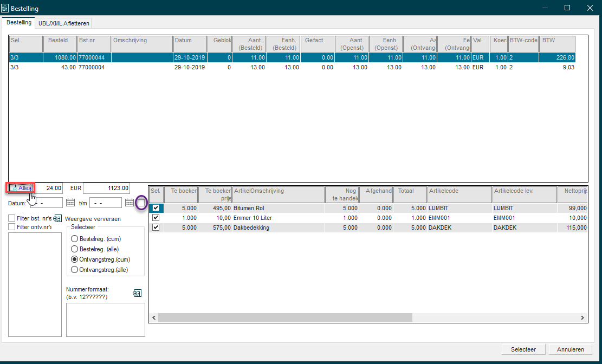Click the quantity field showing 24.00

48,188
